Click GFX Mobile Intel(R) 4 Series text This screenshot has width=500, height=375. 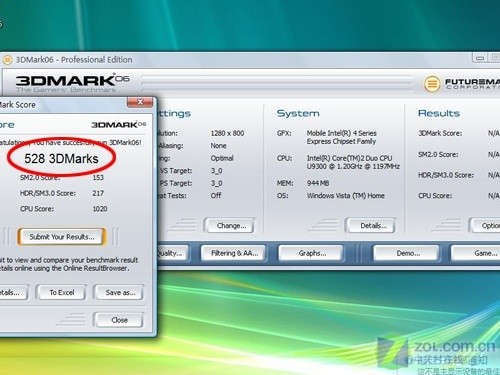342,137
